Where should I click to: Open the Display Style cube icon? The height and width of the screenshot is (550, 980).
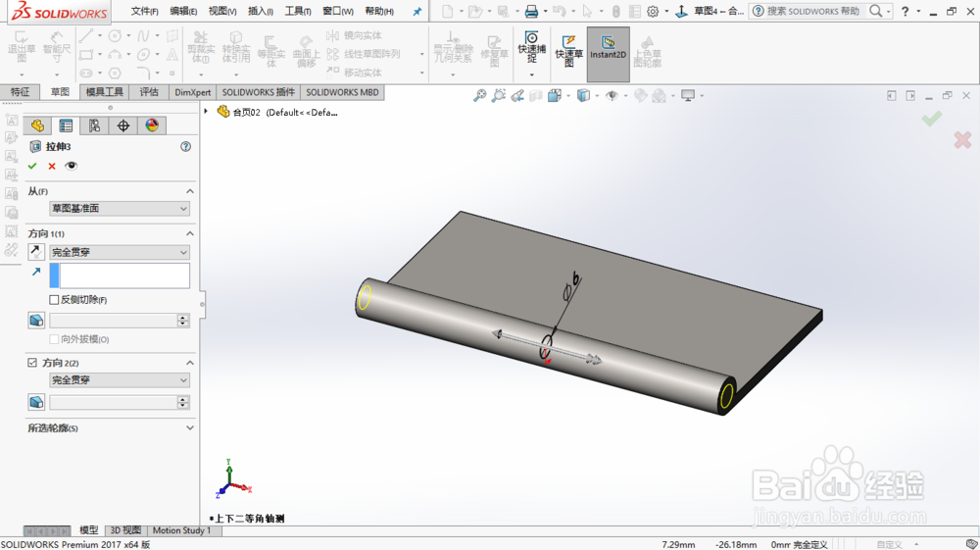coord(583,96)
